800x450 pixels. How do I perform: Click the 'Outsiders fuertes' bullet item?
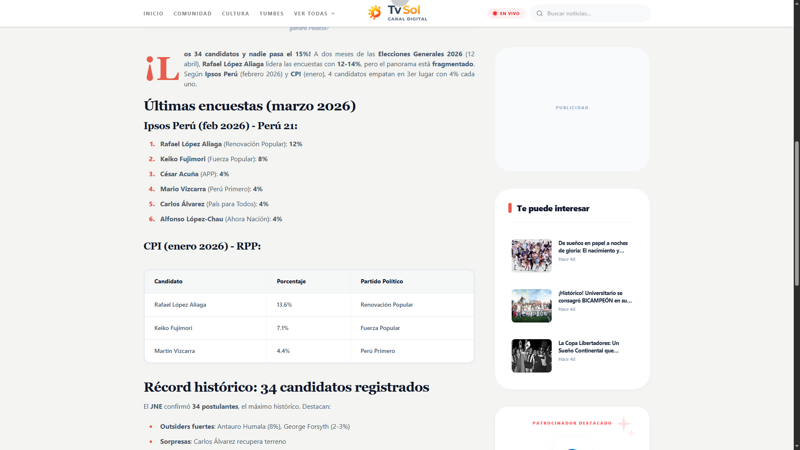(255, 427)
